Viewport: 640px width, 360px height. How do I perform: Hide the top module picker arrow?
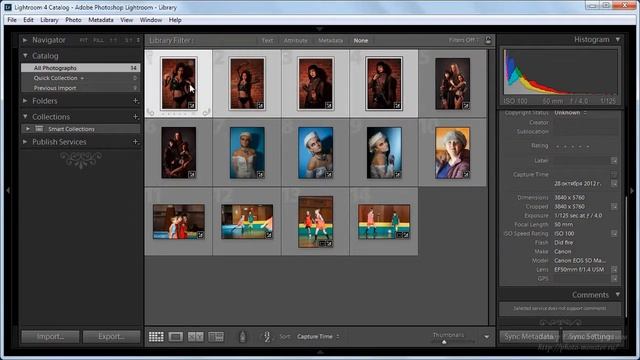320,29
